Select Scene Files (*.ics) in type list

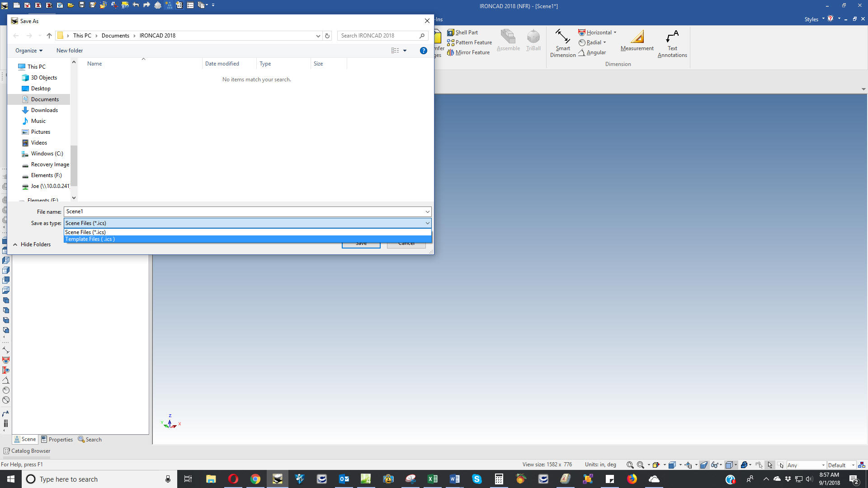click(x=247, y=232)
